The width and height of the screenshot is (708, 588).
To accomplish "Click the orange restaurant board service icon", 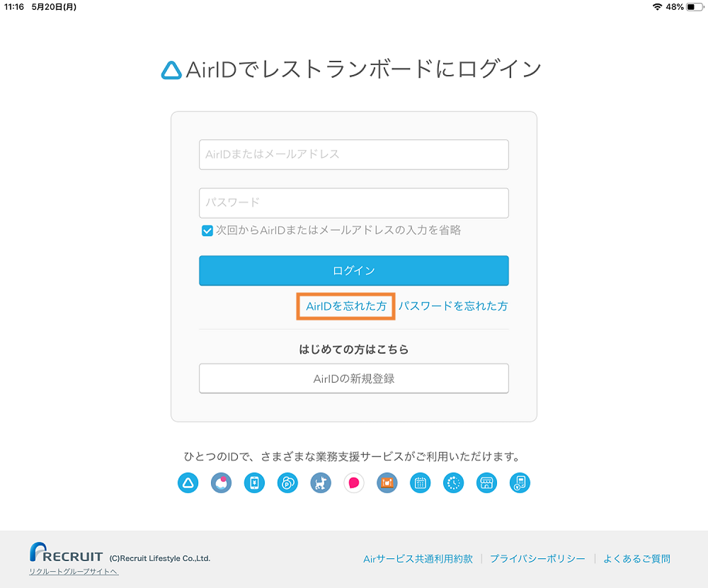I will pos(387,483).
